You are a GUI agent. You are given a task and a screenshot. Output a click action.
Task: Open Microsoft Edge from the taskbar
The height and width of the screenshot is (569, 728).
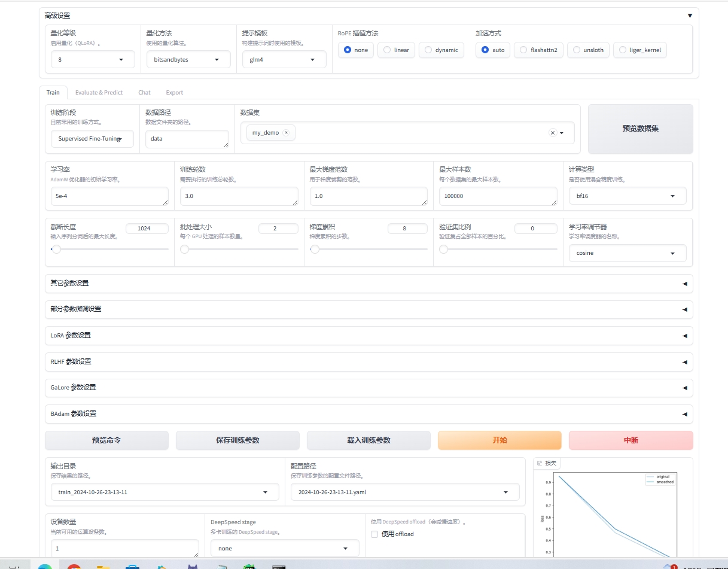click(45, 567)
